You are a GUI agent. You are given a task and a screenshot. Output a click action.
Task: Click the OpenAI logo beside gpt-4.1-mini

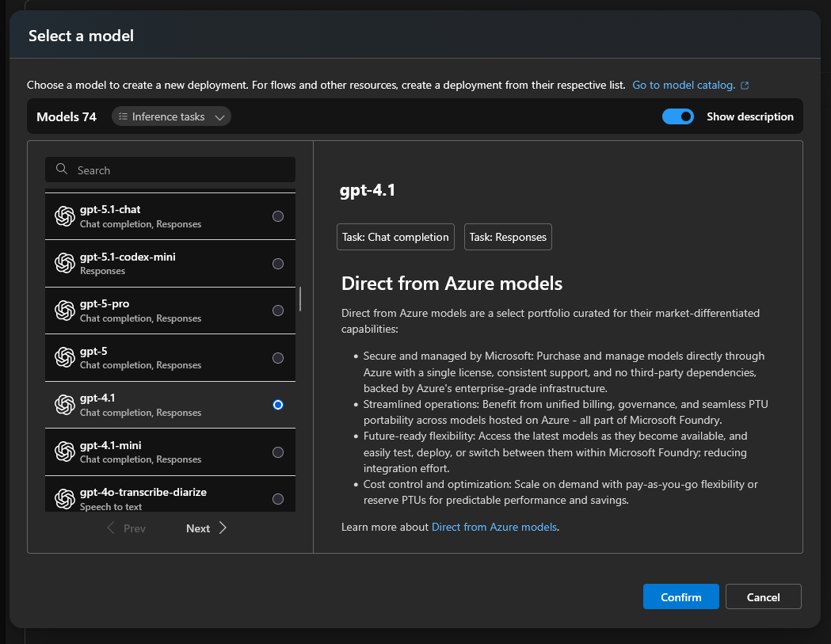tap(65, 452)
